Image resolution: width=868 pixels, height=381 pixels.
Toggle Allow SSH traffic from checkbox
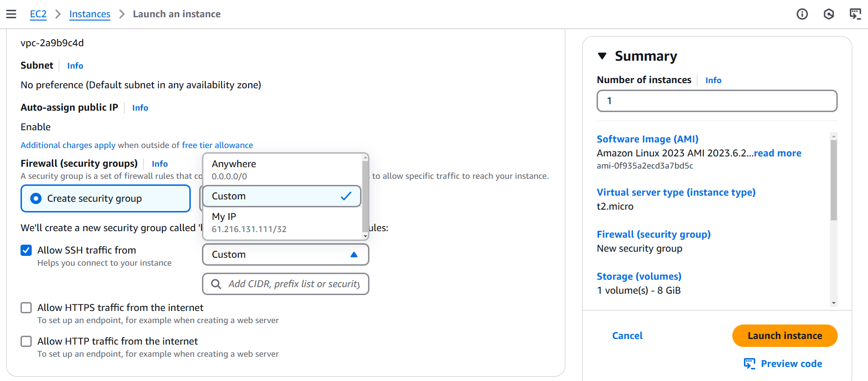point(27,250)
